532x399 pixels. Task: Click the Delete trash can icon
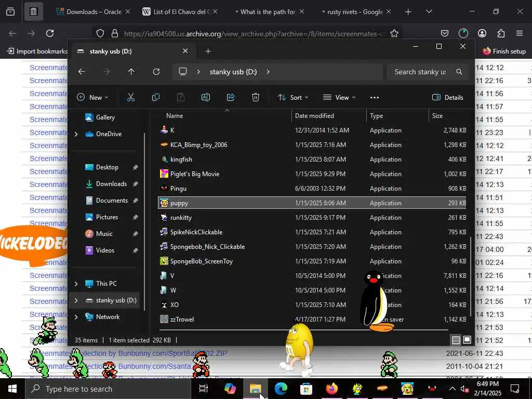(256, 98)
